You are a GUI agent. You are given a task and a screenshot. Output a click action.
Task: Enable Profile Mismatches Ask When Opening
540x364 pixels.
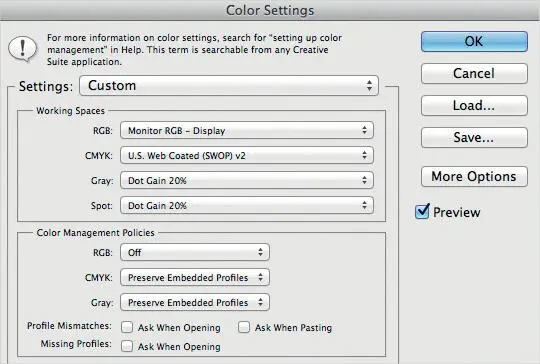pos(127,327)
